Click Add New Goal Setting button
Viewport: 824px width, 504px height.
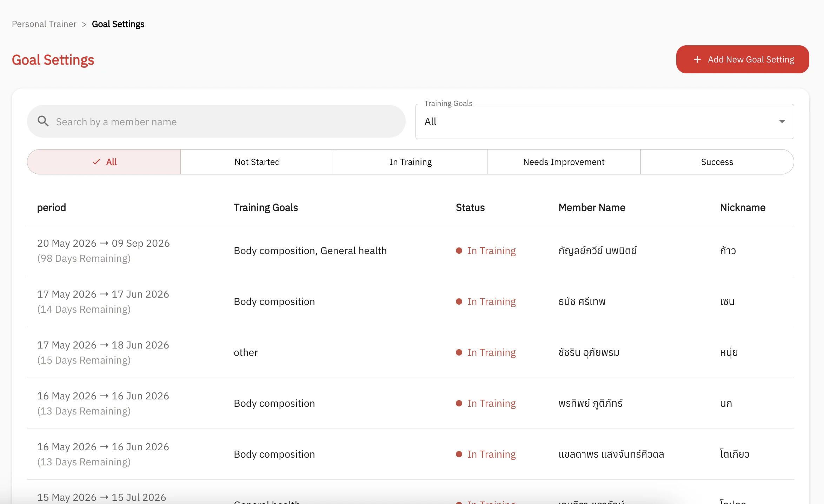[743, 59]
